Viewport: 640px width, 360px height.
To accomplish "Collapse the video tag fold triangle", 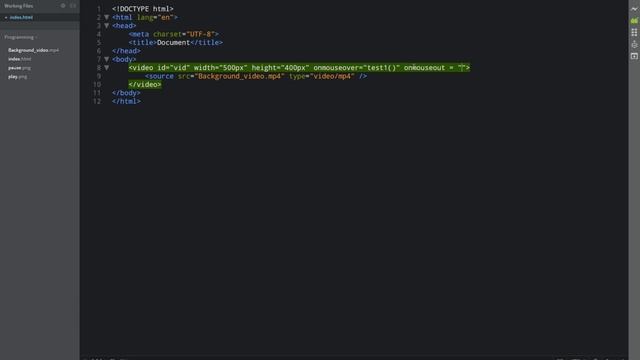I will coord(107,68).
